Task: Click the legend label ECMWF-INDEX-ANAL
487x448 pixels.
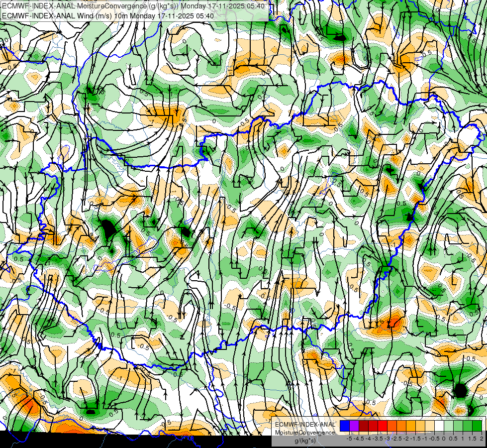Action: click(x=305, y=425)
